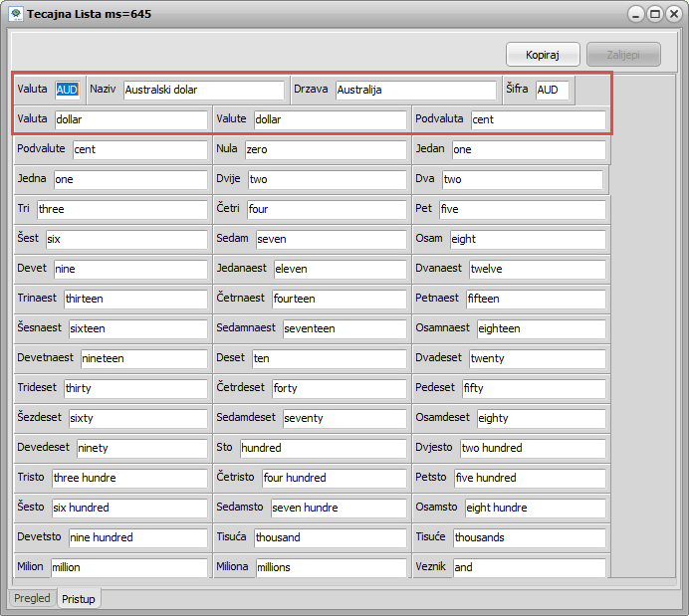
Task: Click the greyed-out Zalijepi button
Action: [624, 54]
